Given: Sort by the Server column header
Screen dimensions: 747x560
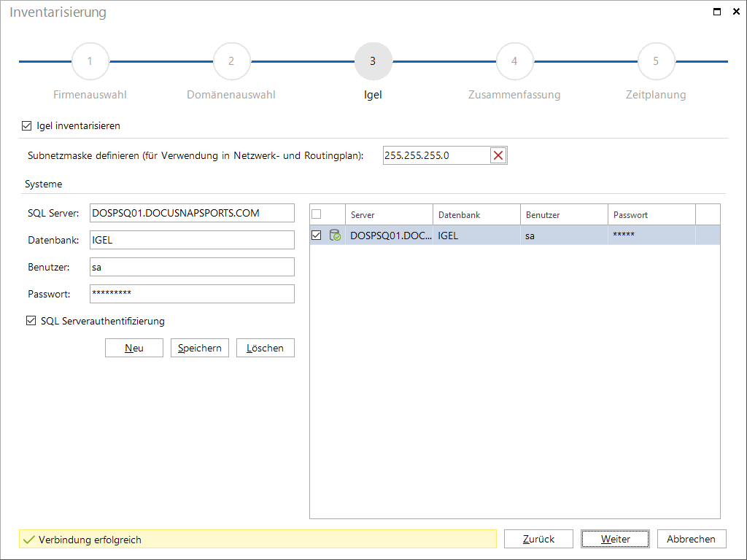Looking at the screenshot, I should tap(390, 215).
